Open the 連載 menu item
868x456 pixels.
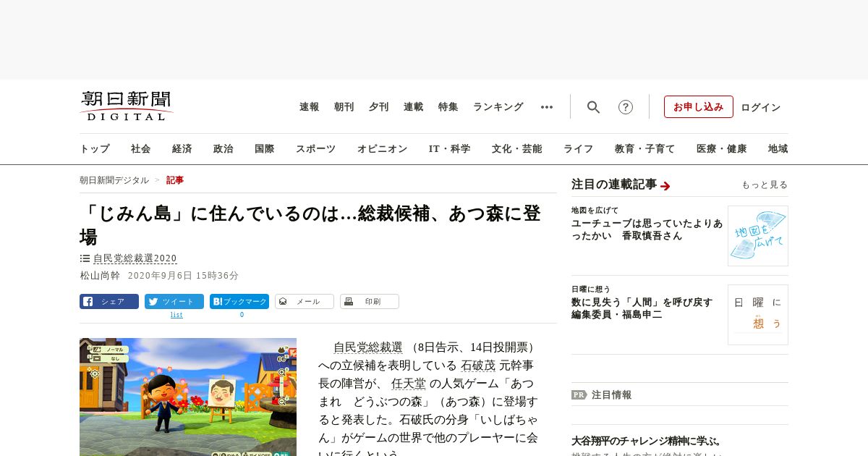tap(414, 107)
